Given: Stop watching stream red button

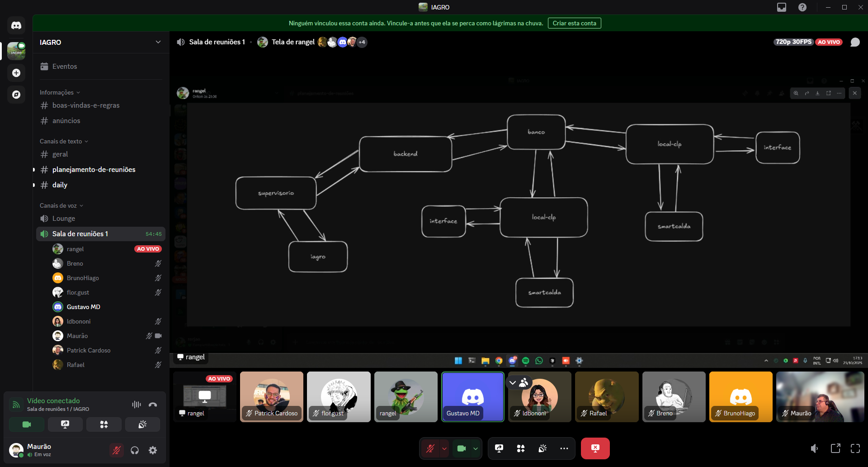Looking at the screenshot, I should 595,448.
